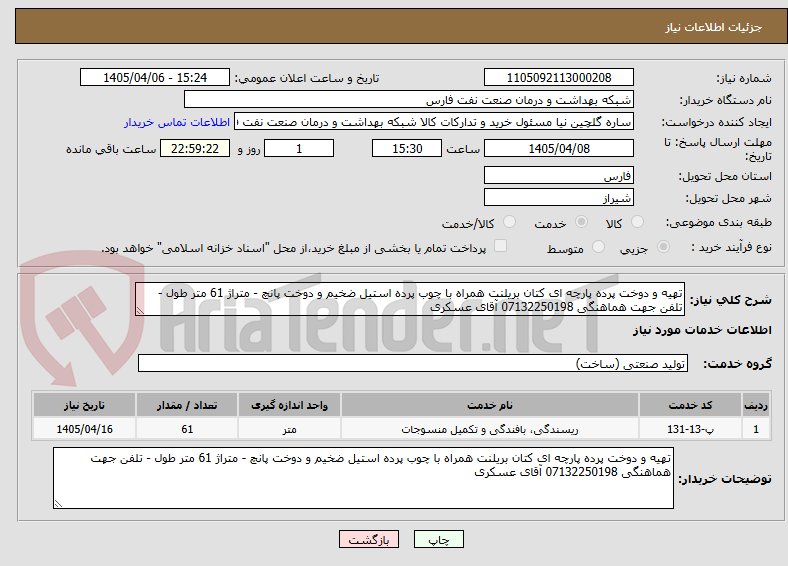
Task: Click the resize handle of توضیحات خریدار textarea
Action: (x=58, y=503)
